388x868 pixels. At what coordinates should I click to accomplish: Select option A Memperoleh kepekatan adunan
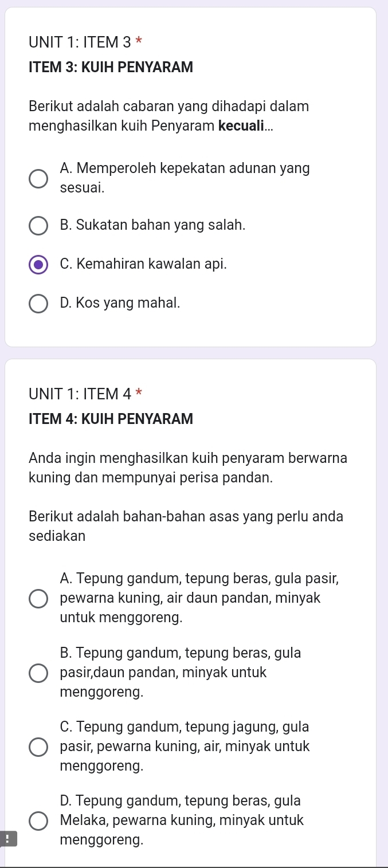39,178
